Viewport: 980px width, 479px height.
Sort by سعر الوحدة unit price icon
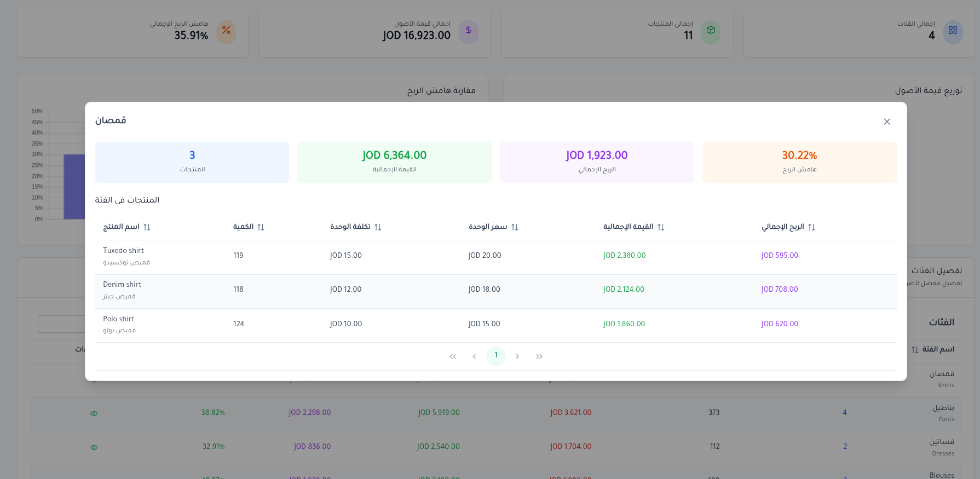click(515, 227)
